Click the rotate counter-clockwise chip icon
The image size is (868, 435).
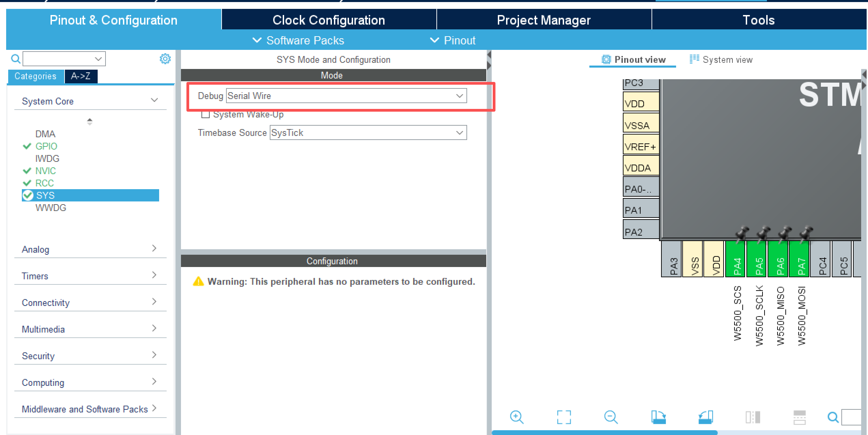point(705,417)
